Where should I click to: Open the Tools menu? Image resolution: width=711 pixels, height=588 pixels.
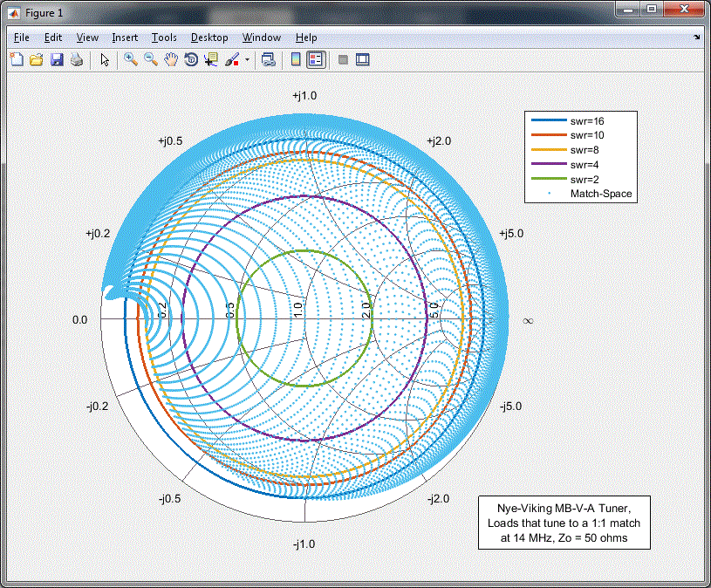tap(164, 38)
